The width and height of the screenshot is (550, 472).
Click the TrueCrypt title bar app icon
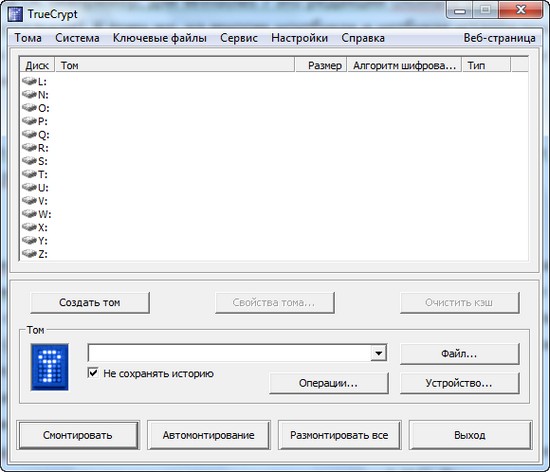point(15,14)
